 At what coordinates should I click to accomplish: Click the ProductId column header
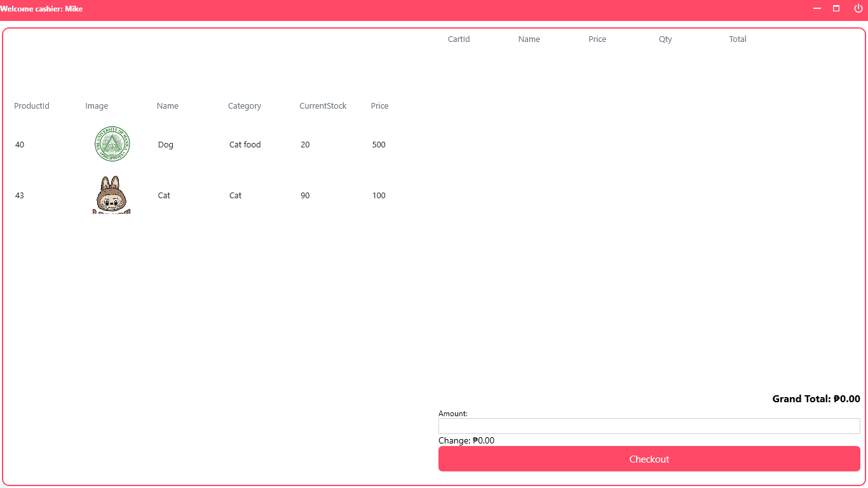click(x=32, y=105)
